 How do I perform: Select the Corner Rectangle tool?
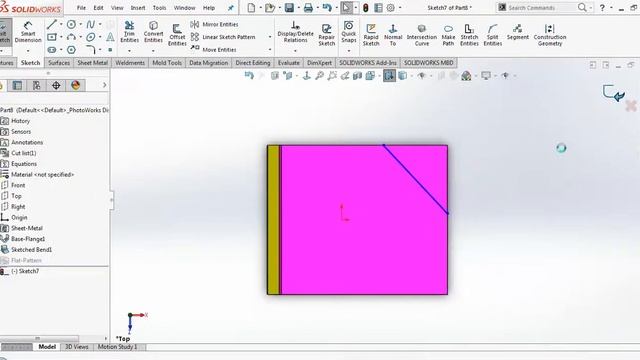point(52,37)
